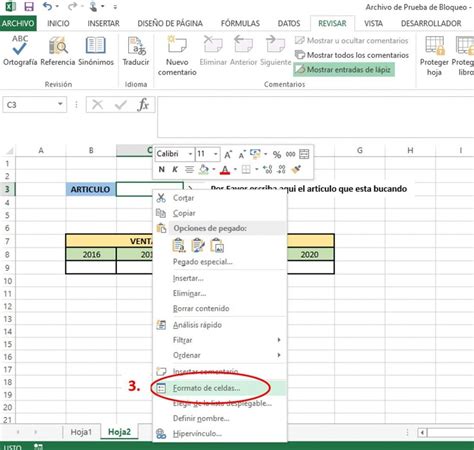Click the mini toolbar italic K button
Viewport: 474px width, 450px height.
pyautogui.click(x=175, y=169)
